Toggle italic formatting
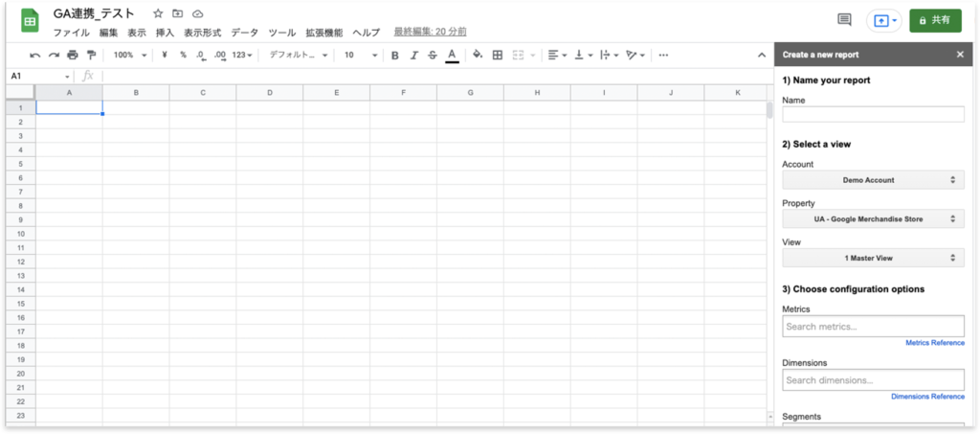 pos(413,56)
